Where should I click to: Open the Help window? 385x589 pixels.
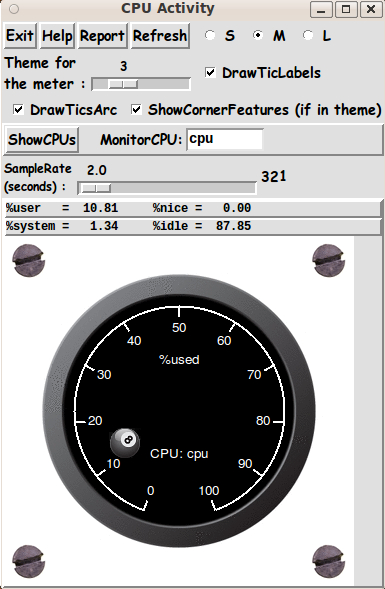click(57, 36)
